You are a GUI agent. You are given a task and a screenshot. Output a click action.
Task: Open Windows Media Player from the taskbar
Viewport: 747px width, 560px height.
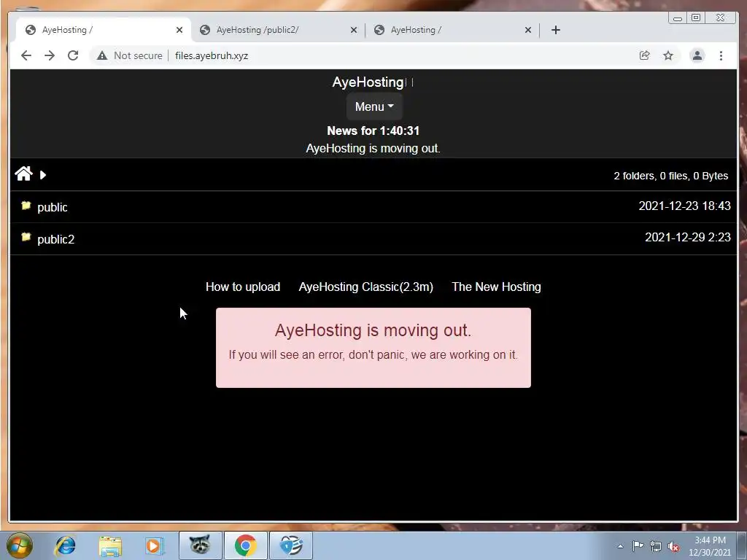[x=154, y=545]
